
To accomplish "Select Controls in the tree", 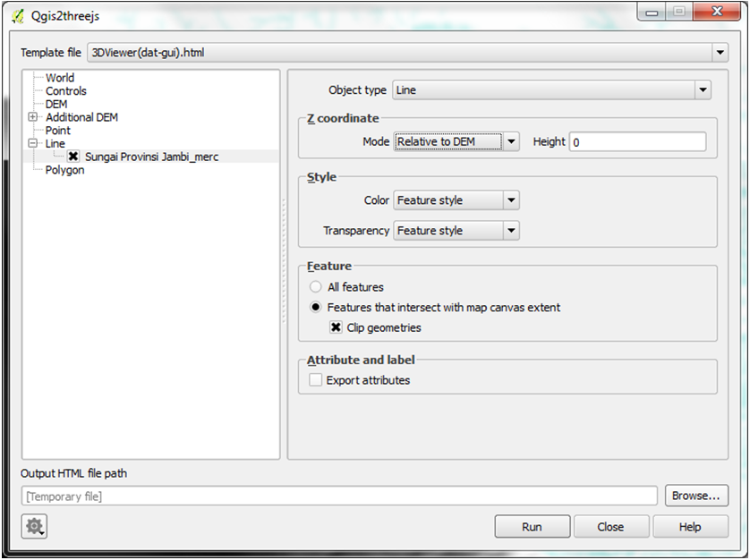I will pyautogui.click(x=66, y=91).
